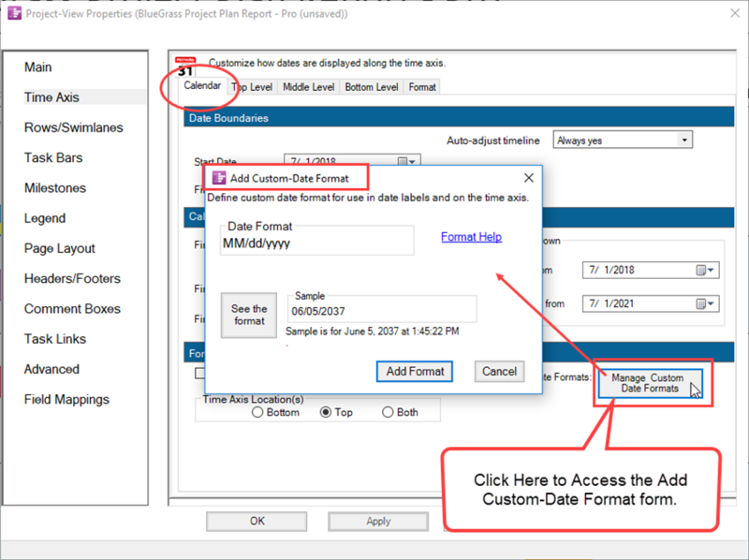
Task: Open Task Bars settings
Action: click(53, 157)
